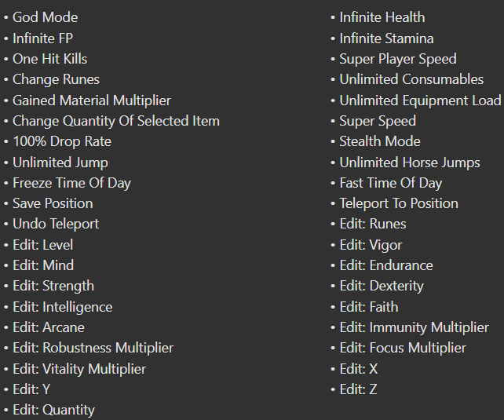
Task: Click the Undo Teleport entry
Action: pyautogui.click(x=56, y=224)
